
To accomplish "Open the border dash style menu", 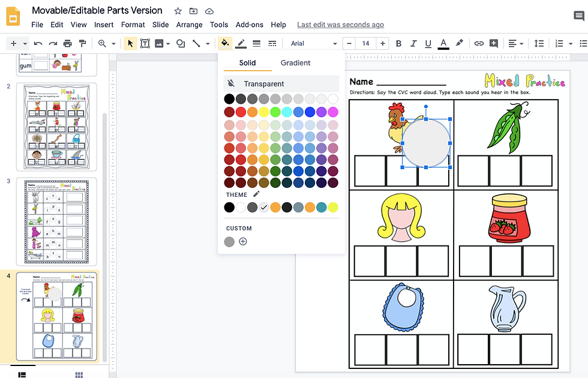I will point(272,43).
